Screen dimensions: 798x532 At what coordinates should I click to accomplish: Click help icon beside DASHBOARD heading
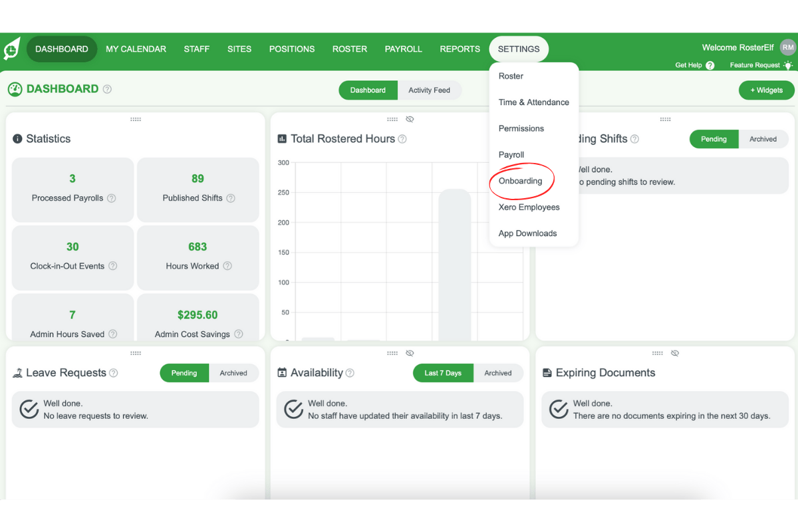pos(107,89)
